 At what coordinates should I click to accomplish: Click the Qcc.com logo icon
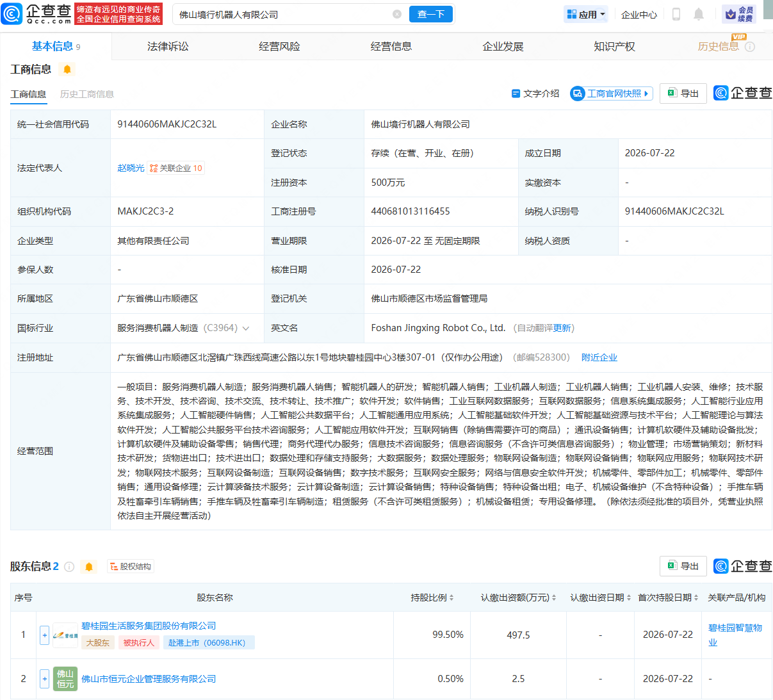click(x=12, y=13)
